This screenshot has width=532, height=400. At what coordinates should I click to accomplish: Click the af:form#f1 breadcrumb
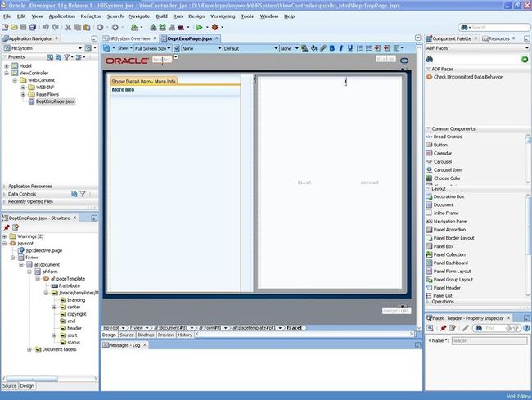pyautogui.click(x=210, y=328)
